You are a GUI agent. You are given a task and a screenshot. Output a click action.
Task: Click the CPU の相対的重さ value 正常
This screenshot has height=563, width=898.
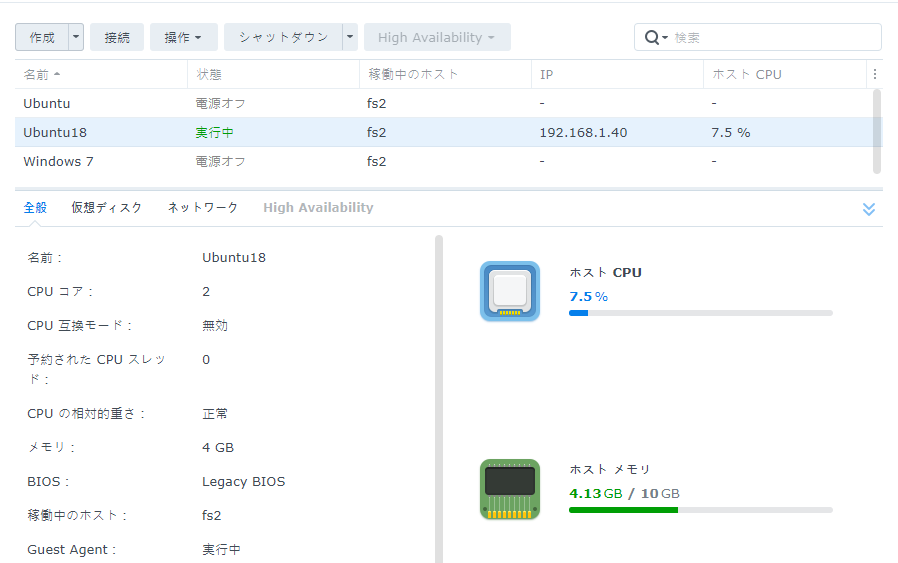[x=215, y=414]
